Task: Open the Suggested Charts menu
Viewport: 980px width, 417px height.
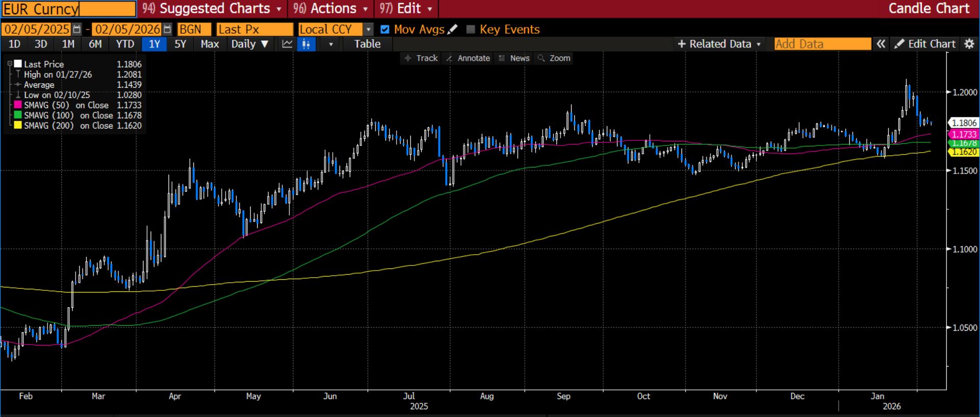Action: (x=212, y=9)
